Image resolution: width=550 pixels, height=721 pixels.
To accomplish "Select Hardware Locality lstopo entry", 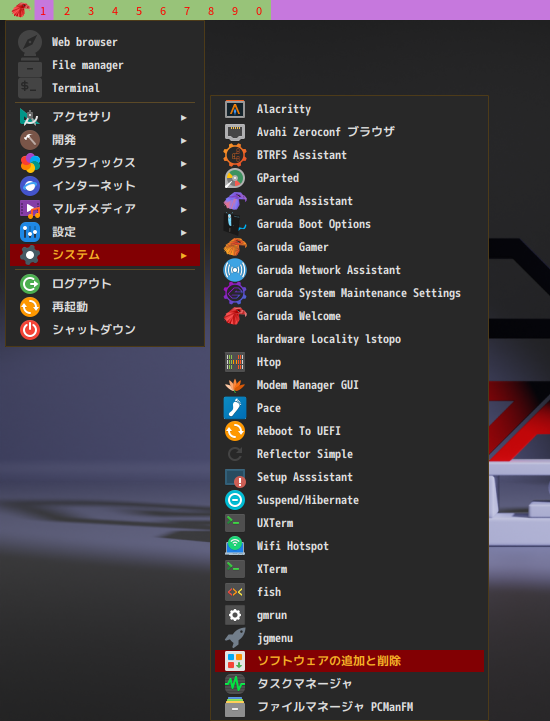I will pos(349,339).
